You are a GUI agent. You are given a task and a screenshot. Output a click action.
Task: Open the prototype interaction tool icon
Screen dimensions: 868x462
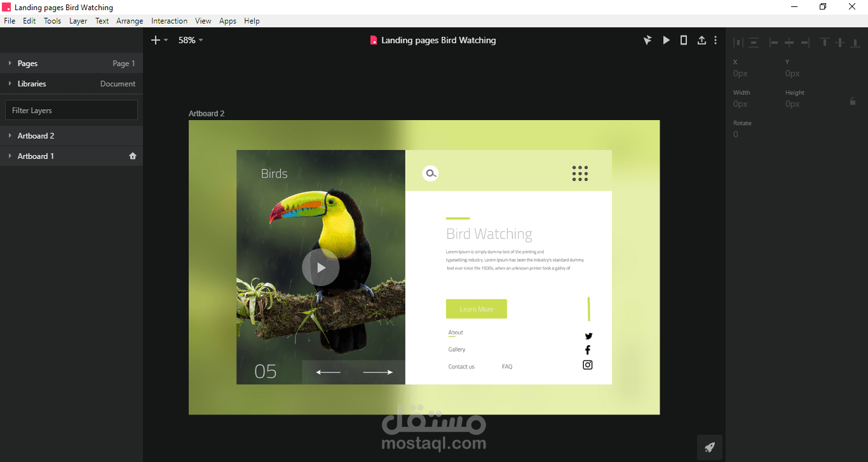[x=648, y=40]
